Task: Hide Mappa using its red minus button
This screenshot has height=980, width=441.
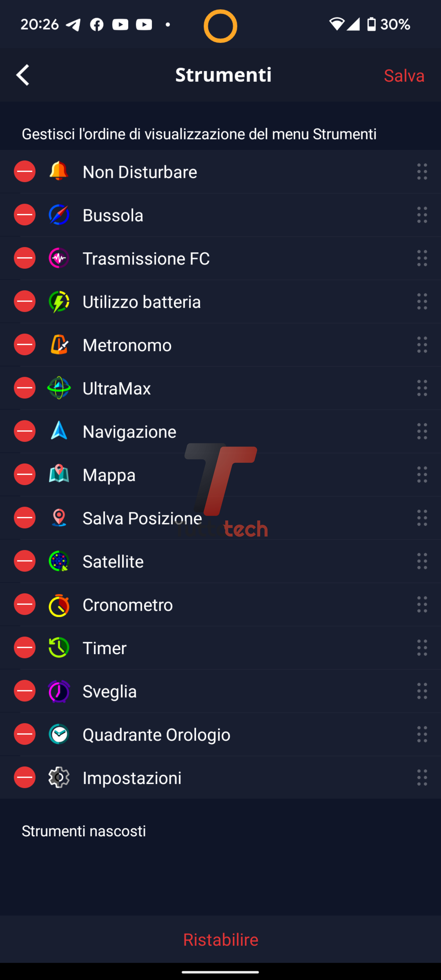Action: coord(25,475)
